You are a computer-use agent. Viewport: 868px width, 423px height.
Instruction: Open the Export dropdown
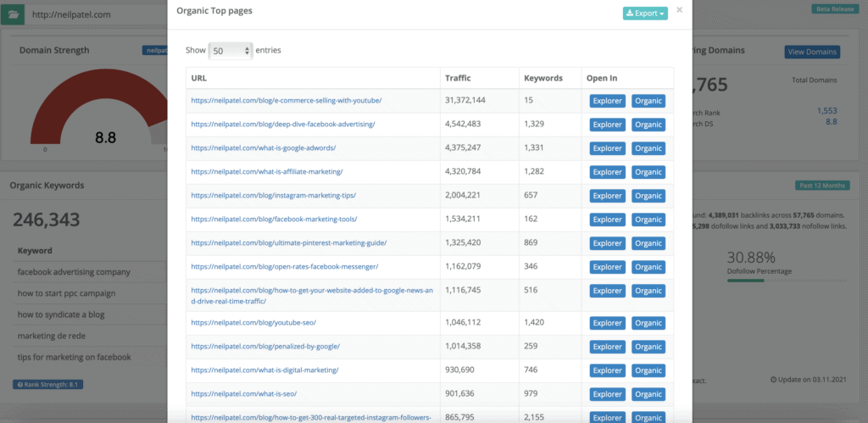point(645,14)
